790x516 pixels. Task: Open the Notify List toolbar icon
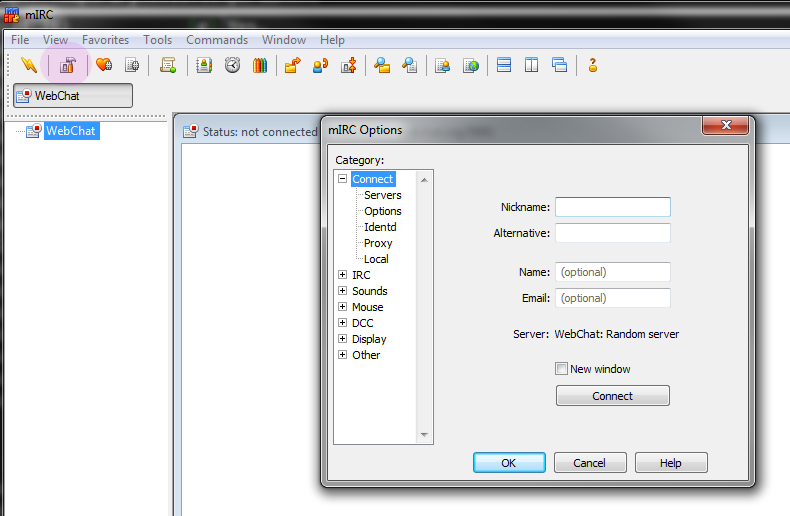tap(442, 65)
